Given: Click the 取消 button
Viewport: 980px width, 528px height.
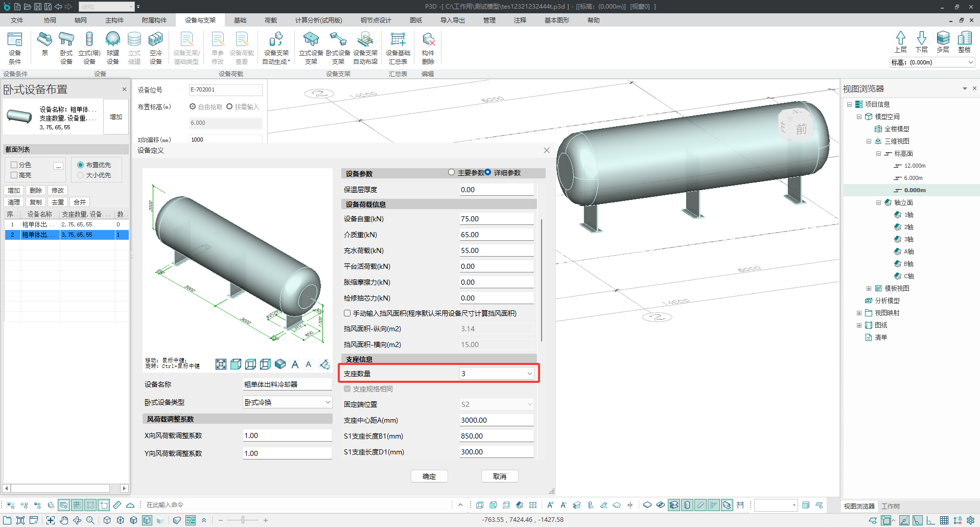Looking at the screenshot, I should pos(499,476).
